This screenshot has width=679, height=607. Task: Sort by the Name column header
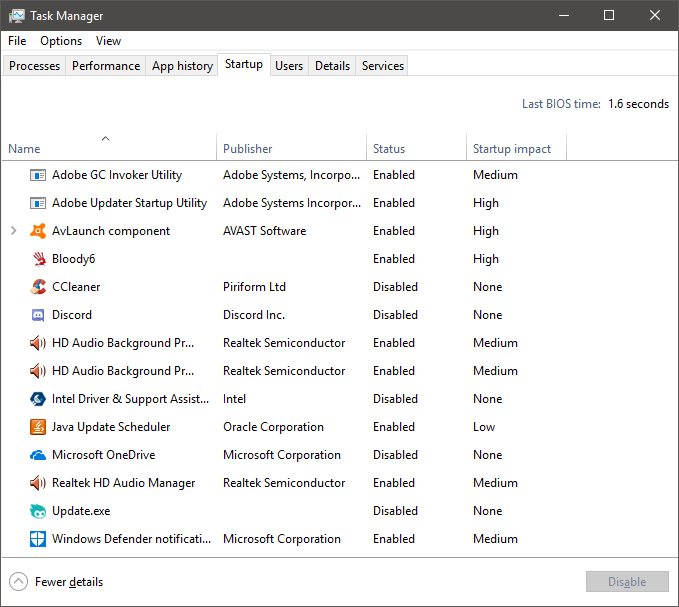pos(108,147)
